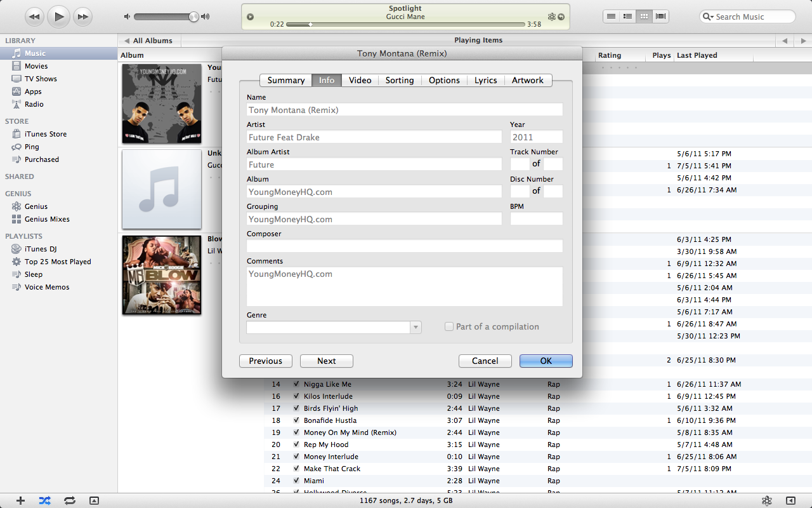Click the Search Music field
The image size is (812, 508).
coord(747,17)
